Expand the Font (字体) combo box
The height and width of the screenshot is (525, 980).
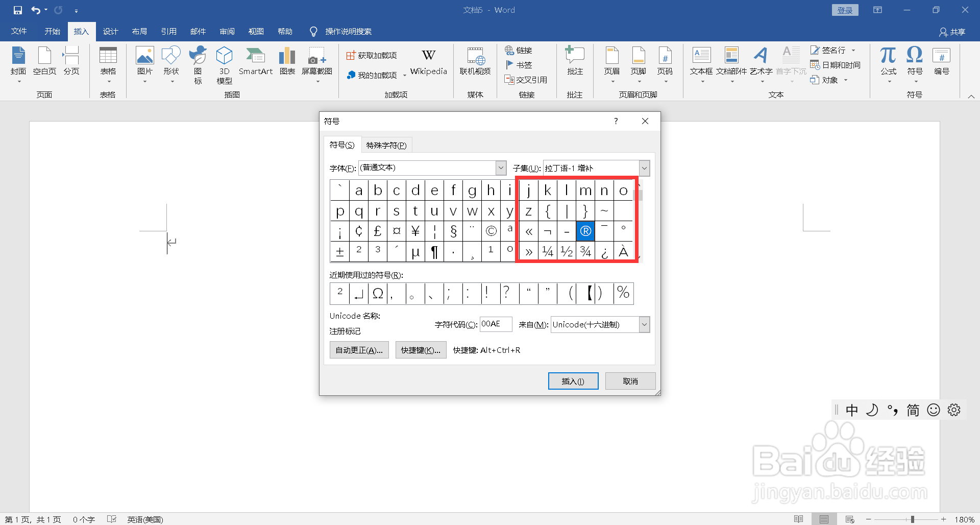click(x=501, y=168)
